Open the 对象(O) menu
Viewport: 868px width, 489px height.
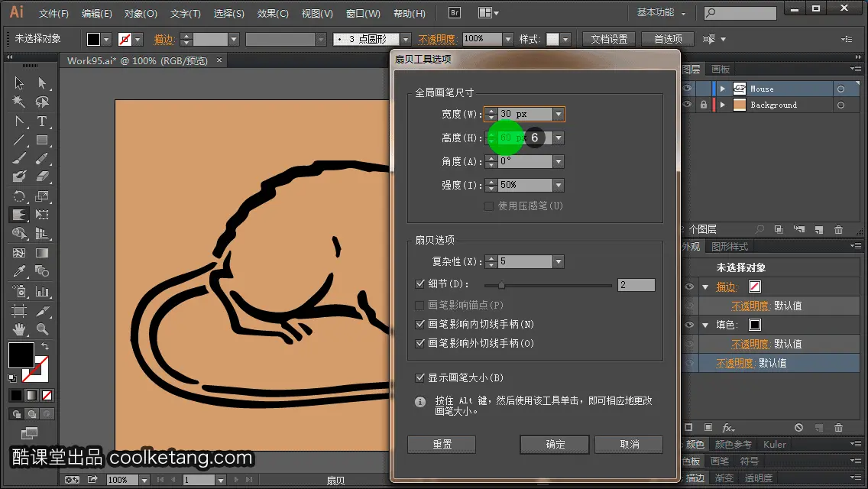pyautogui.click(x=141, y=13)
